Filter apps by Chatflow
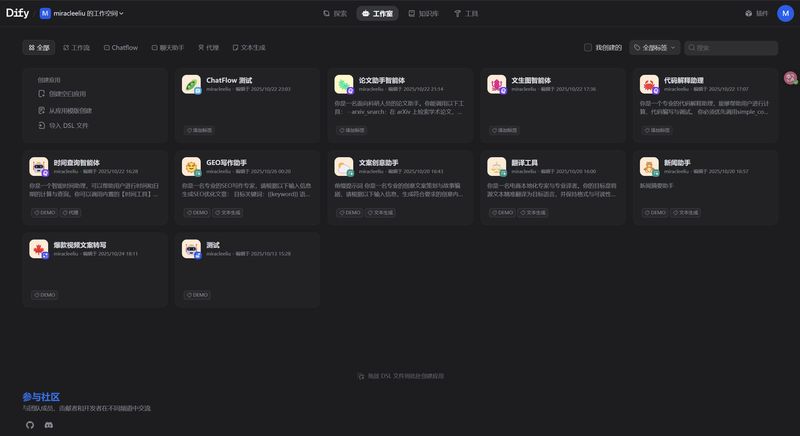 point(121,47)
